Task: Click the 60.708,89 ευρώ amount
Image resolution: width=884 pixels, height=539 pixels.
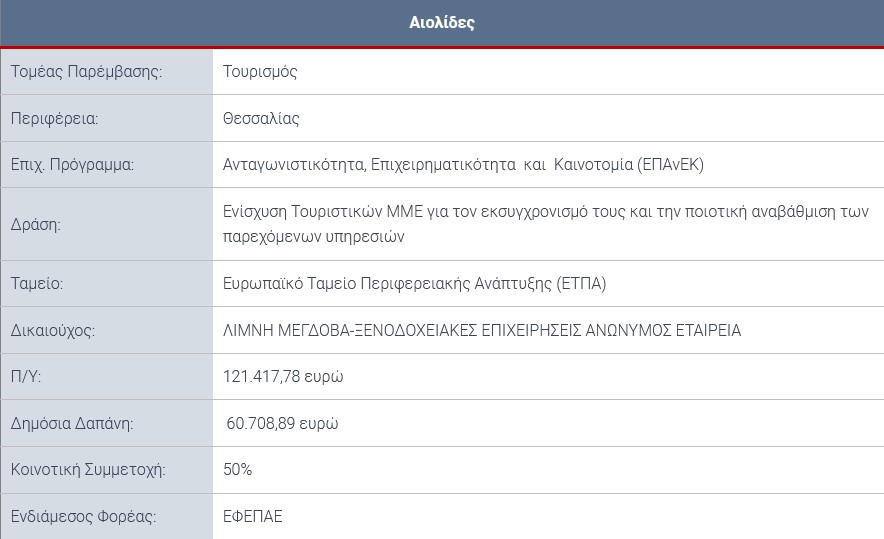Action: [282, 423]
